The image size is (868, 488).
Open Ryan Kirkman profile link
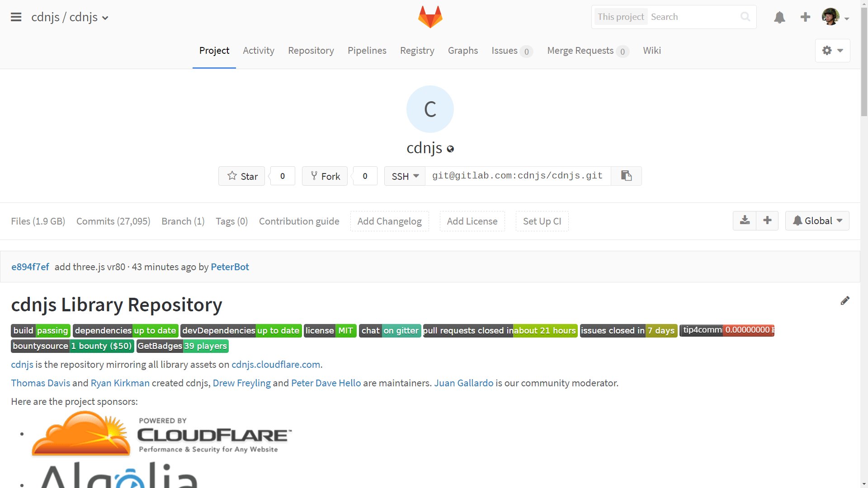120,383
